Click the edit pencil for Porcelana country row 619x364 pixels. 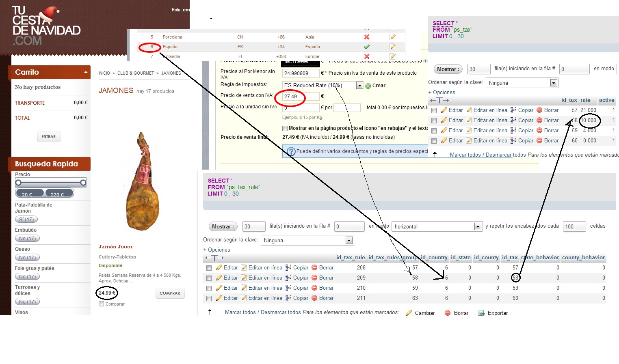coord(392,37)
